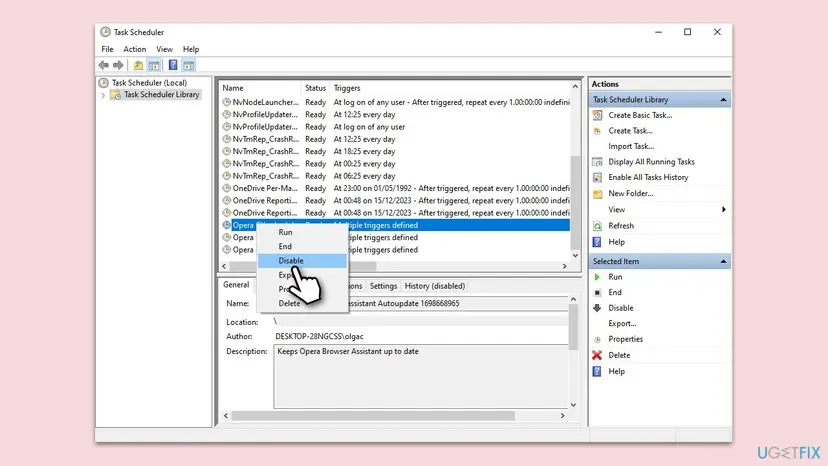
Task: Click the Help icon under Selected Item
Action: point(597,371)
